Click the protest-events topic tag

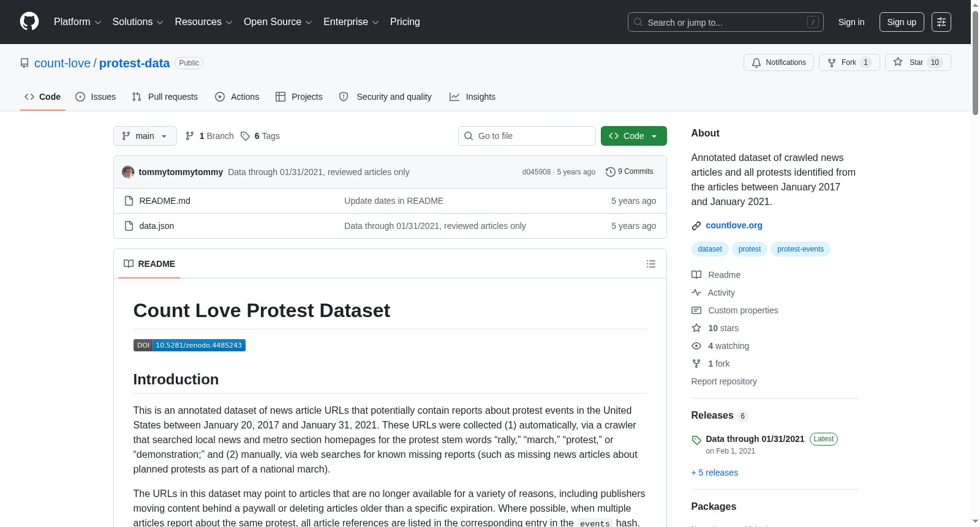click(x=801, y=249)
